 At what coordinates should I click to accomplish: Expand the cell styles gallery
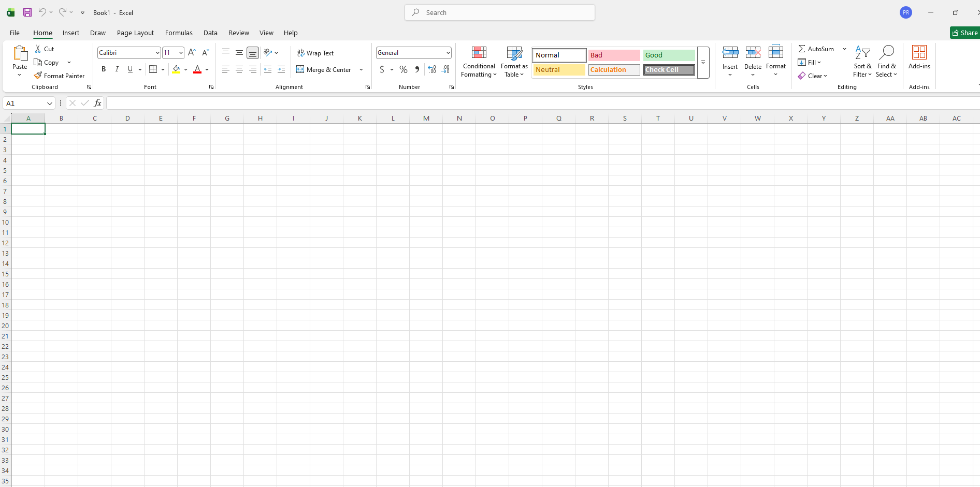tap(703, 63)
